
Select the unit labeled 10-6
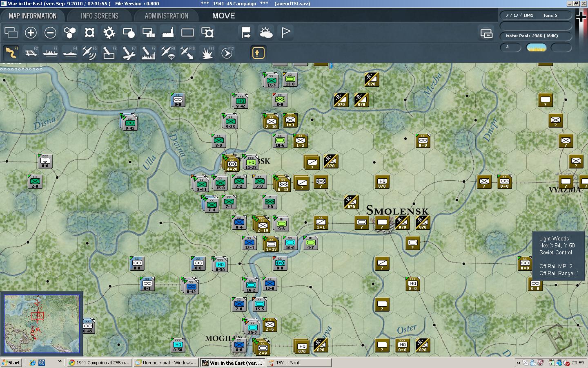280,140
